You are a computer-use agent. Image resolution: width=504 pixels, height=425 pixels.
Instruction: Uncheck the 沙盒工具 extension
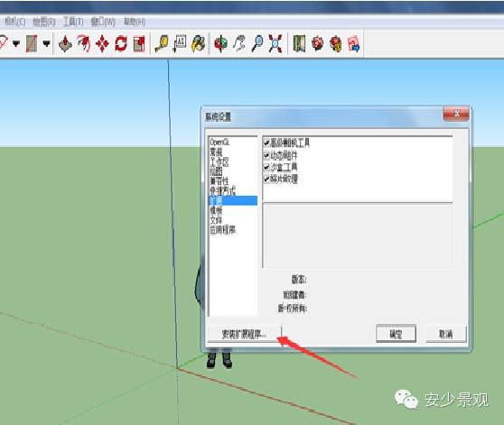coord(266,167)
